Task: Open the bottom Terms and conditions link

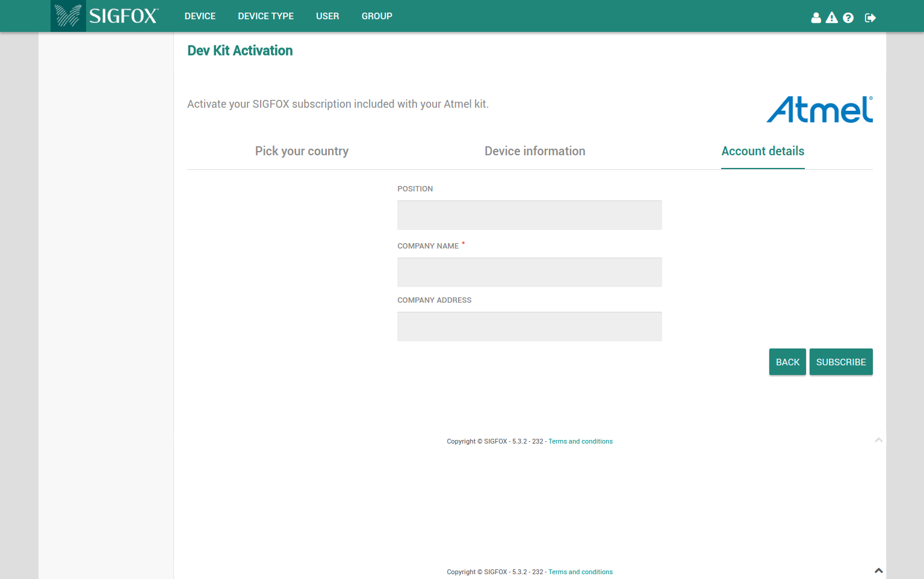Action: (580, 572)
